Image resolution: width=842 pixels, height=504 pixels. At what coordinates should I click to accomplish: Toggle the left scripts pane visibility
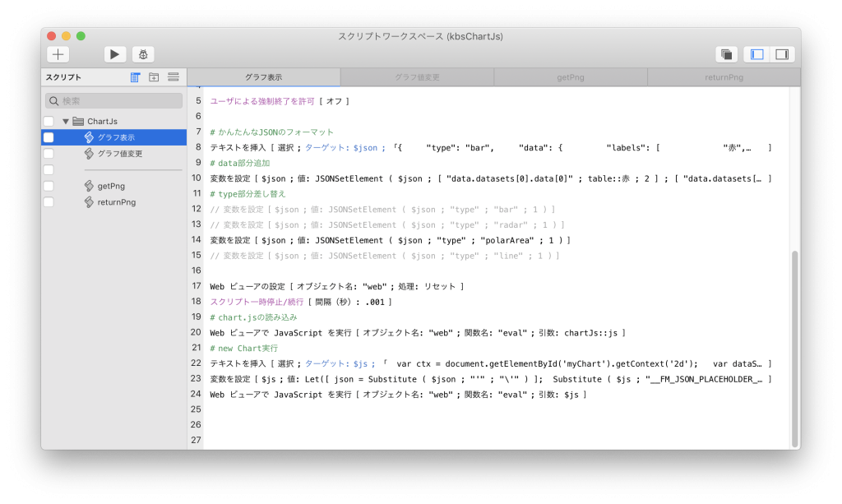(x=757, y=54)
